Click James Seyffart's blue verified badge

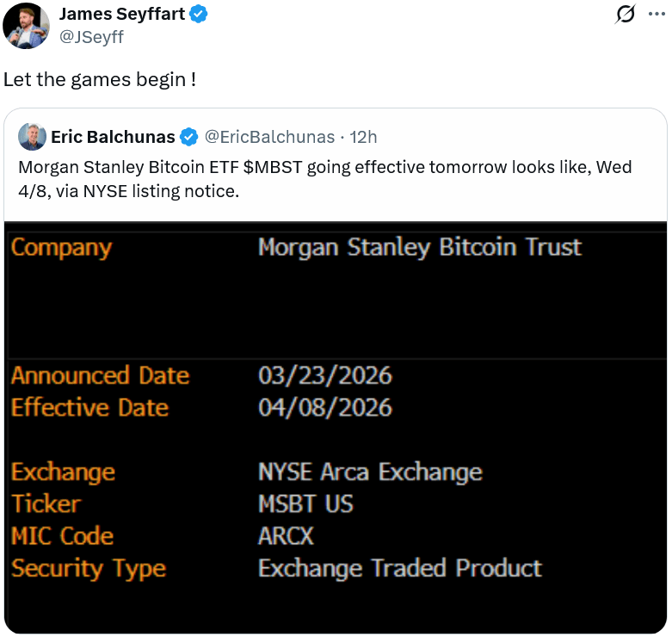[198, 15]
